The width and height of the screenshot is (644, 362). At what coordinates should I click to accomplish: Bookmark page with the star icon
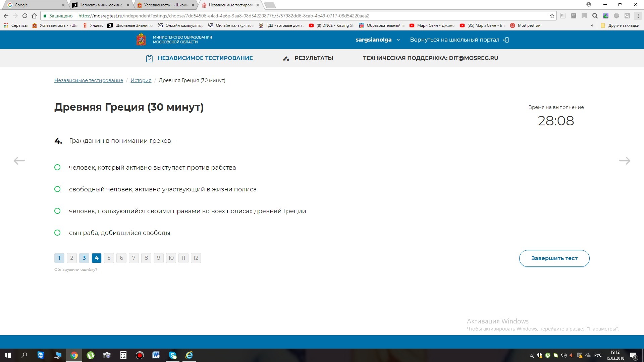point(552,16)
